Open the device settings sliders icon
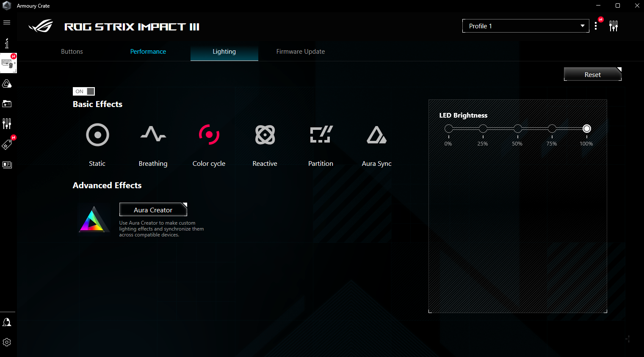Viewport: 644px width, 357px height. pyautogui.click(x=614, y=26)
